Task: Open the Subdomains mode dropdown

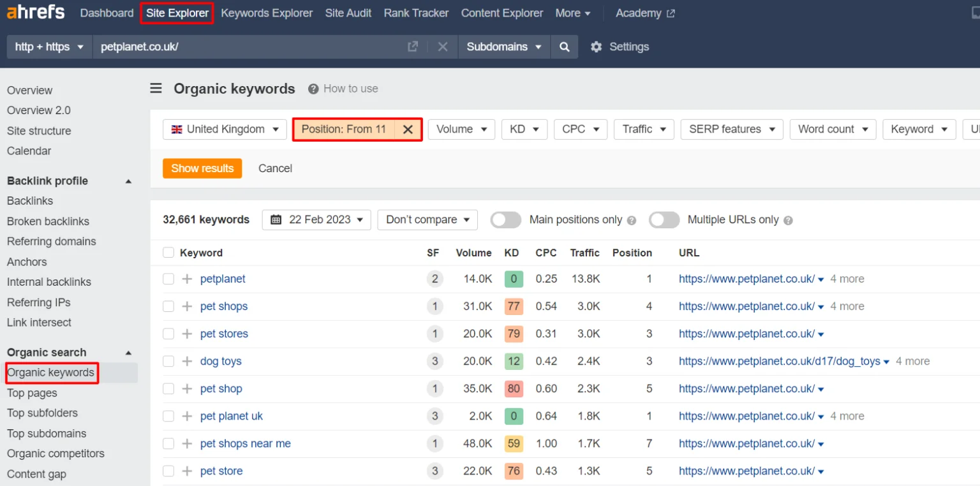Action: pos(504,47)
